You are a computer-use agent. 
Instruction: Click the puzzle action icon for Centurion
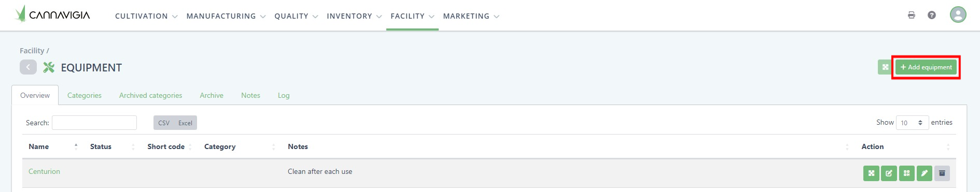[x=871, y=173]
